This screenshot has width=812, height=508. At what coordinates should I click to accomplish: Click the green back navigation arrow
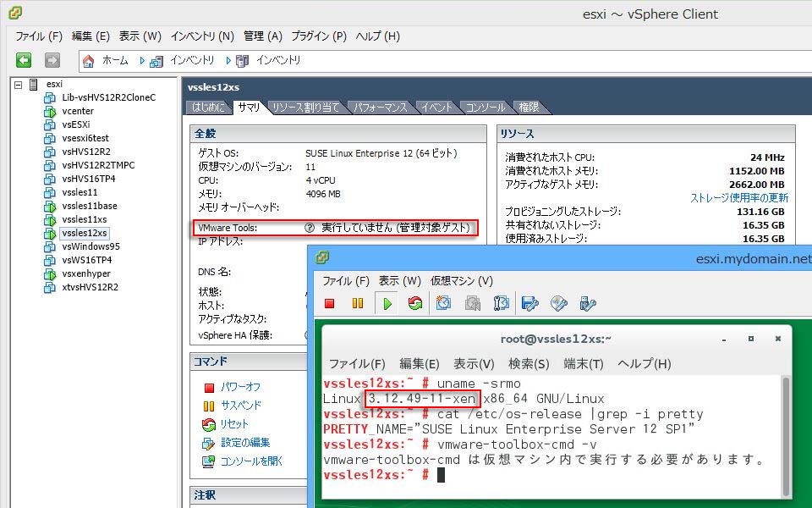[x=24, y=60]
